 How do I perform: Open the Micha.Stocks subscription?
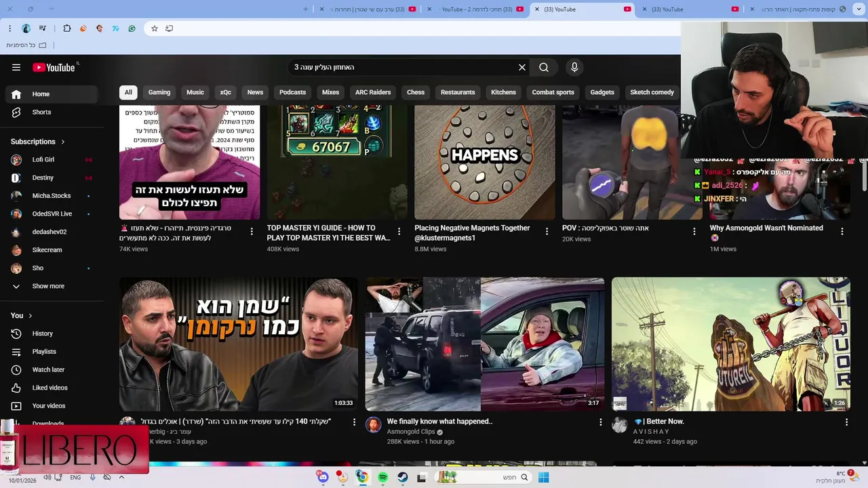pos(52,196)
